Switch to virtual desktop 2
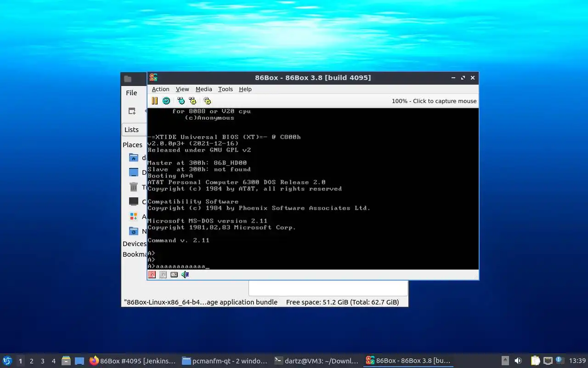Image resolution: width=588 pixels, height=368 pixels. (32, 361)
